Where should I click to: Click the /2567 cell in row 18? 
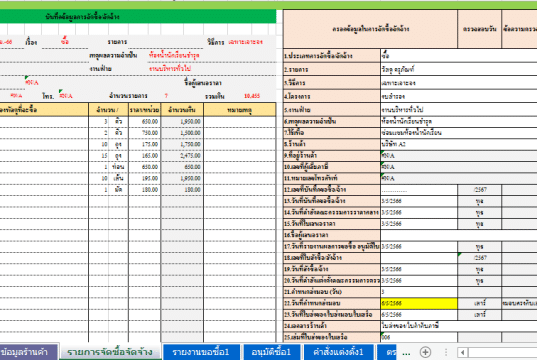[479, 258]
